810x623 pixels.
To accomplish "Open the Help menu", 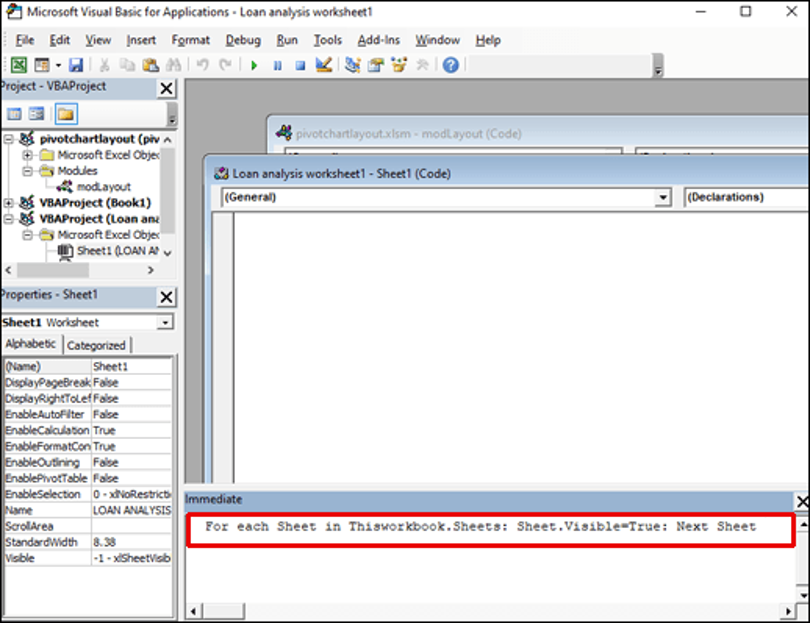I will (488, 40).
